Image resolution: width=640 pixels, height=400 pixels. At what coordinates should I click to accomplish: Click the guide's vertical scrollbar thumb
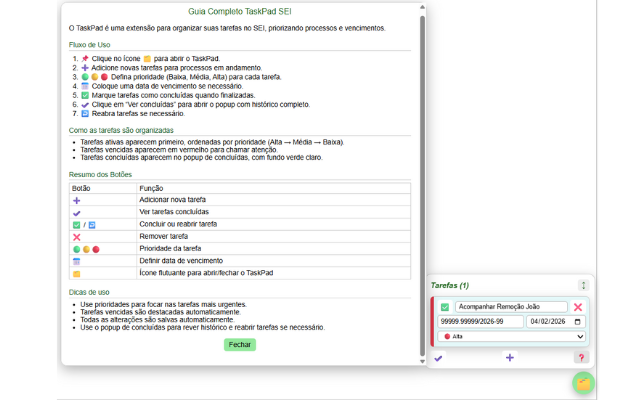coord(422,186)
